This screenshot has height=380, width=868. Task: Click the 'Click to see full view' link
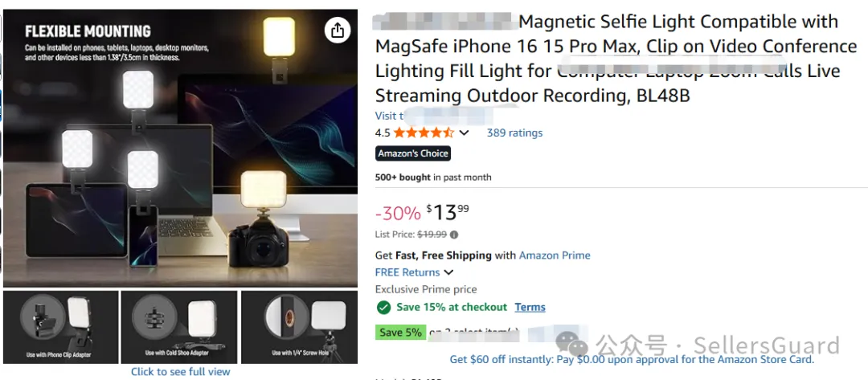point(181,372)
